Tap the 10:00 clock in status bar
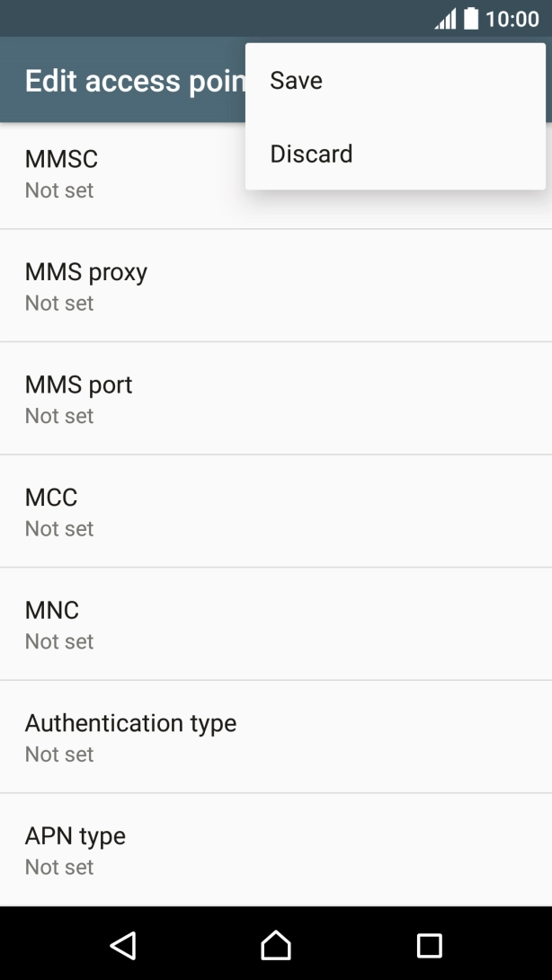Image resolution: width=552 pixels, height=980 pixels. click(x=512, y=19)
